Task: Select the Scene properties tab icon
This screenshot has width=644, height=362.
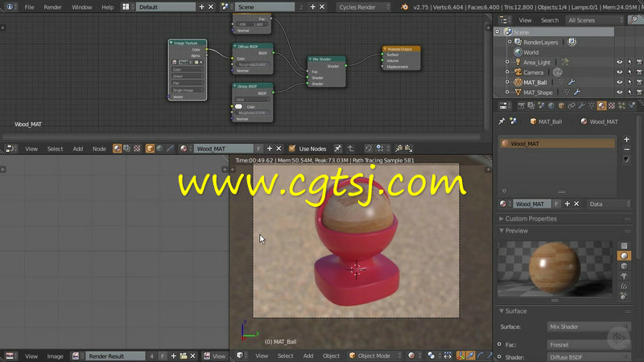Action: [541, 106]
